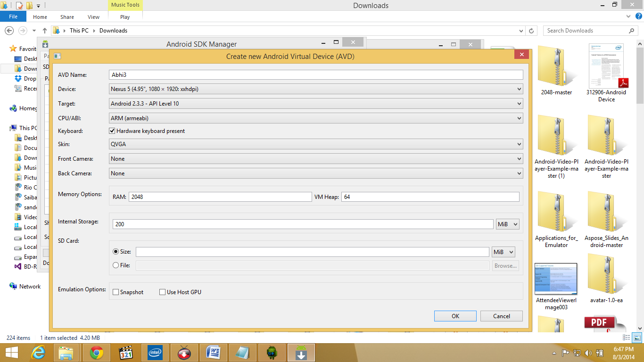The image size is (644, 362).
Task: Open the Share ribbon tab
Action: (x=67, y=17)
